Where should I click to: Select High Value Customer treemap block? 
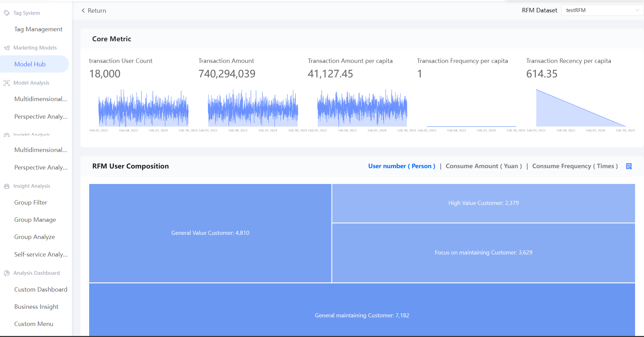coord(483,203)
